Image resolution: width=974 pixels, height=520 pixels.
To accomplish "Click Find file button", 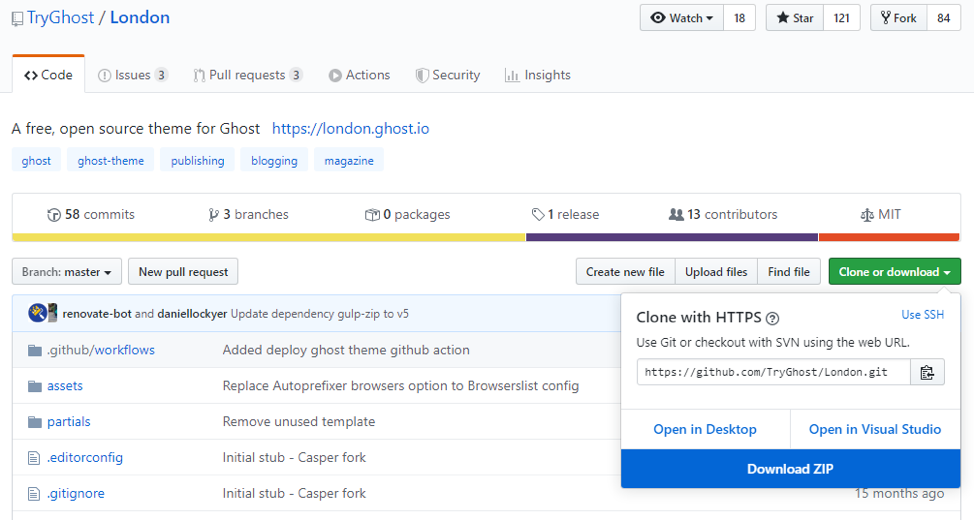I will coord(789,272).
